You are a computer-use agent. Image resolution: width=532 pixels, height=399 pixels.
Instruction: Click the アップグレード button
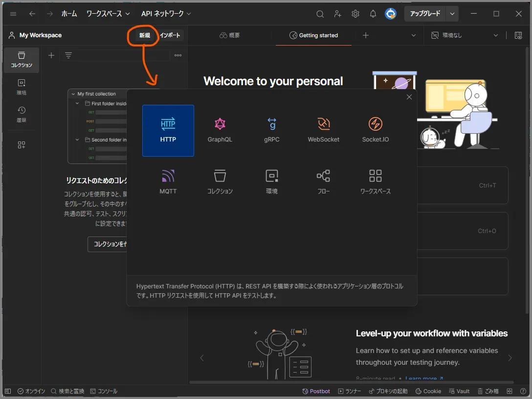click(x=425, y=14)
